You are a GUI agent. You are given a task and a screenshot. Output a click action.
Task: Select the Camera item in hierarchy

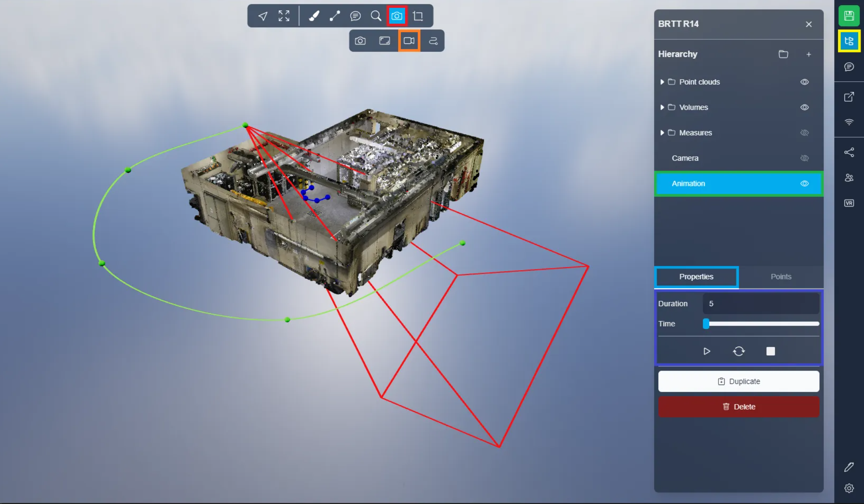click(685, 158)
